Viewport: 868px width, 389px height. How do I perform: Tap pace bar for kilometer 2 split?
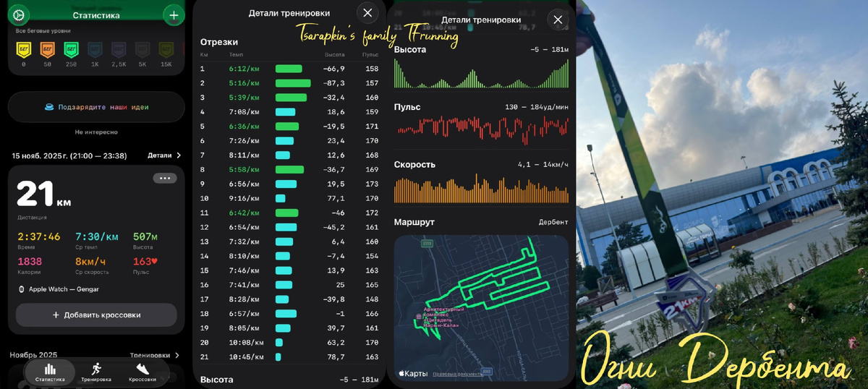293,83
